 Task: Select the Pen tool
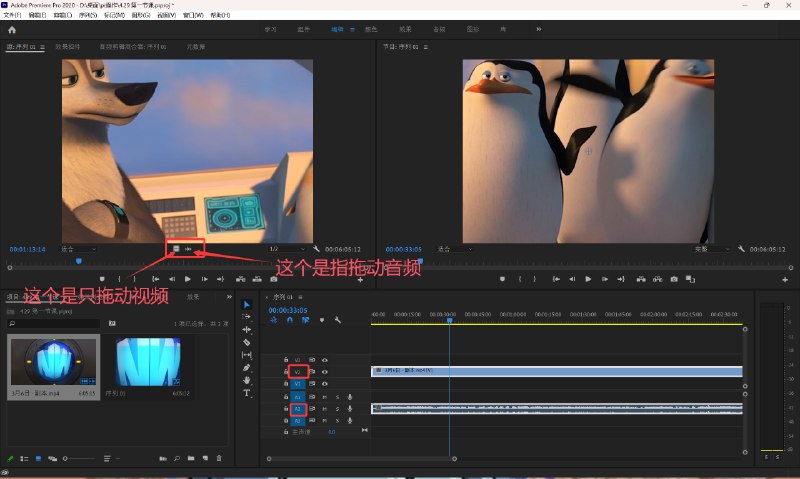coord(247,368)
